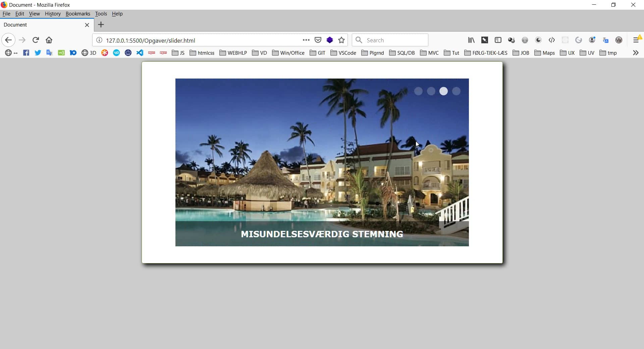Viewport: 644px width, 349px height.
Task: Reload the current page
Action: (x=36, y=40)
